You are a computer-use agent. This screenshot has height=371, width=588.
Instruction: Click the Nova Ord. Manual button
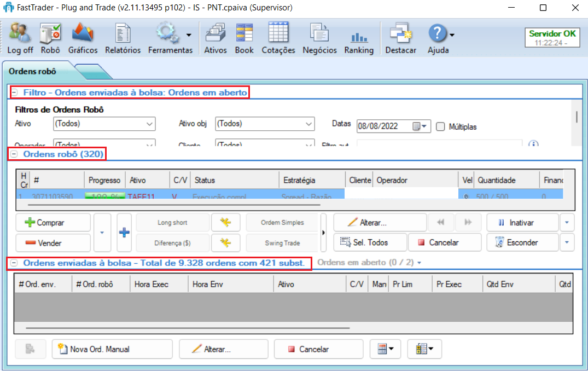[x=112, y=349]
